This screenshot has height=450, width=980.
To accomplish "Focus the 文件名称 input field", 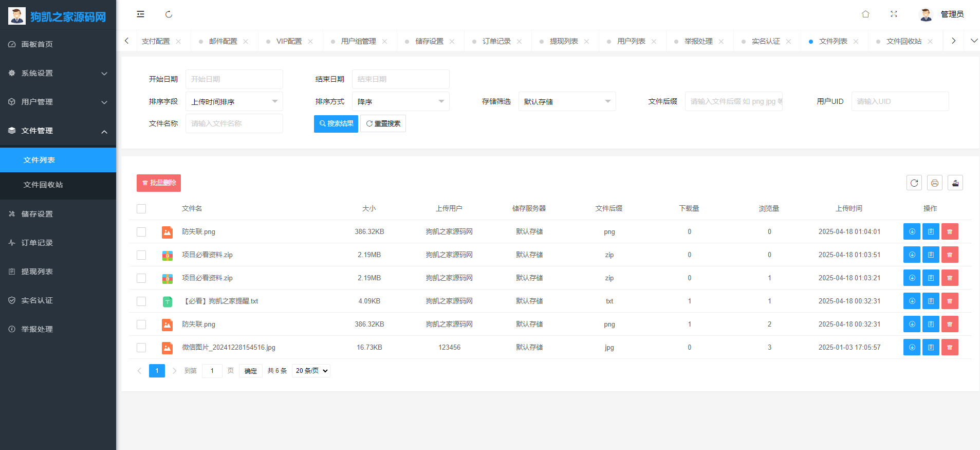I will 234,123.
